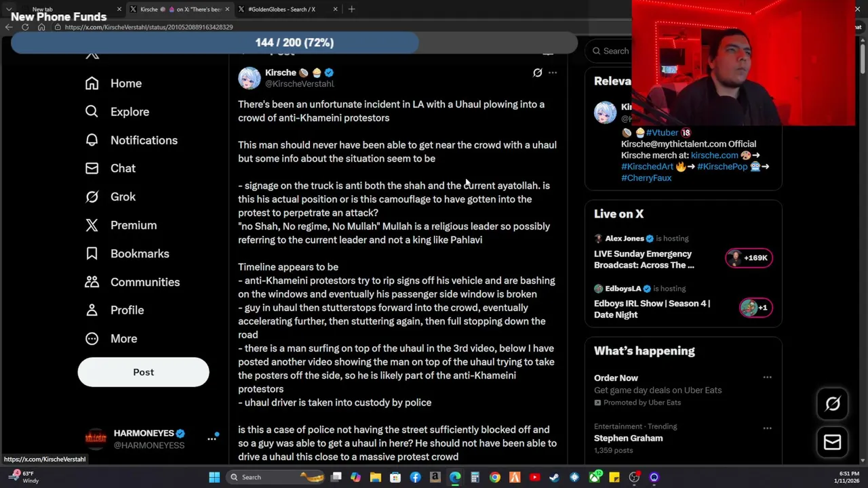Click Kirsche avatar on the post
This screenshot has height=488, width=868.
pos(249,78)
